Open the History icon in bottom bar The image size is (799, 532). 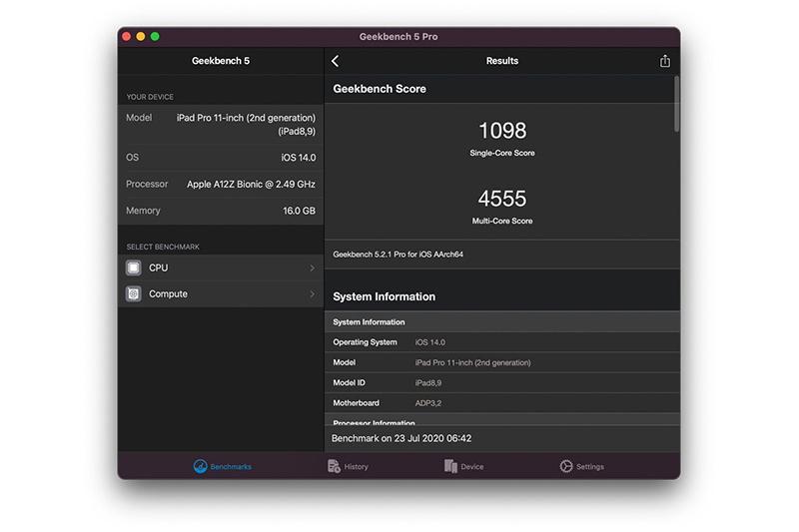coord(334,466)
